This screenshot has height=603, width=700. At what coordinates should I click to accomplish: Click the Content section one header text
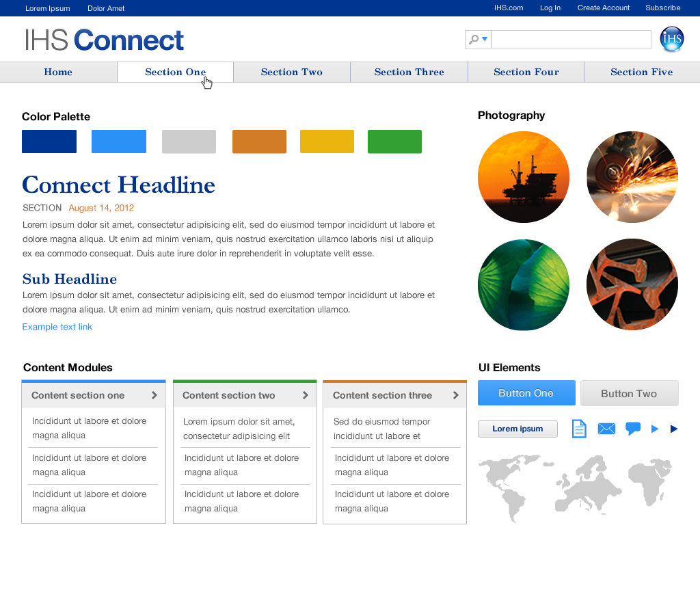(78, 395)
